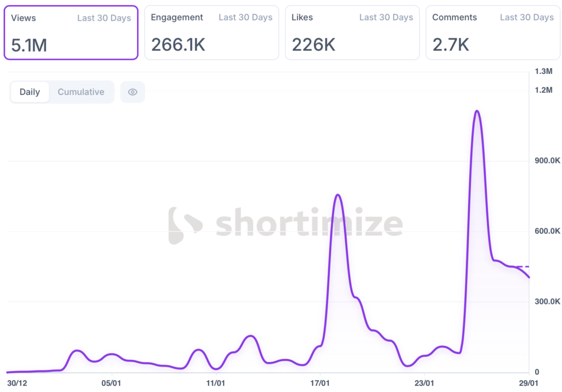
Task: Select the 11/01 date label on the x-axis
Action: 216,383
